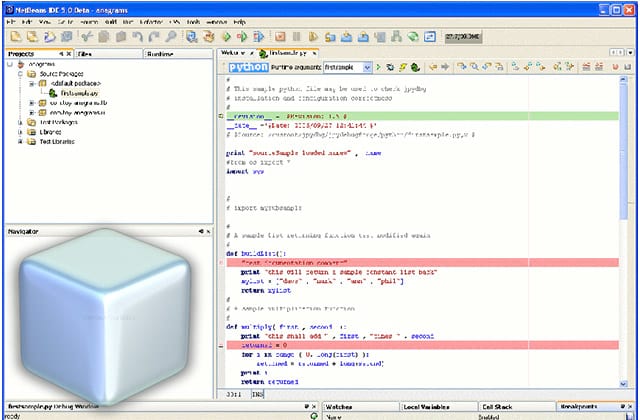The width and height of the screenshot is (640, 420).
Task: Switch to the Files tab
Action: [84, 53]
